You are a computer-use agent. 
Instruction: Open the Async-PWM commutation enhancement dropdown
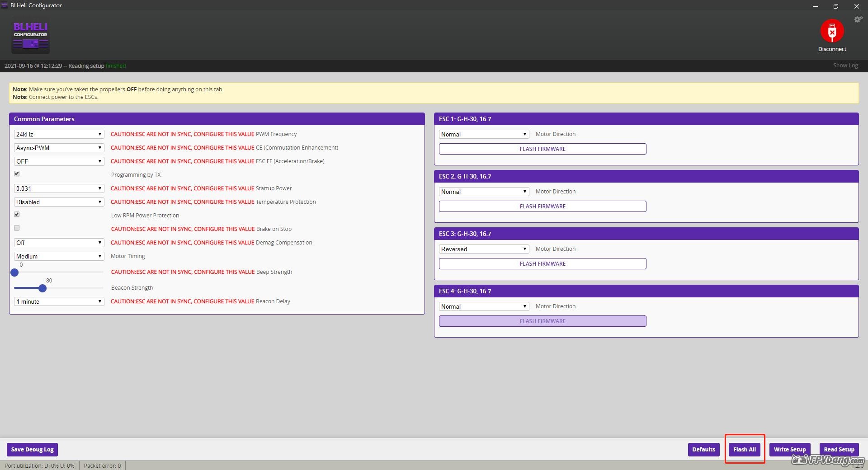coord(59,148)
